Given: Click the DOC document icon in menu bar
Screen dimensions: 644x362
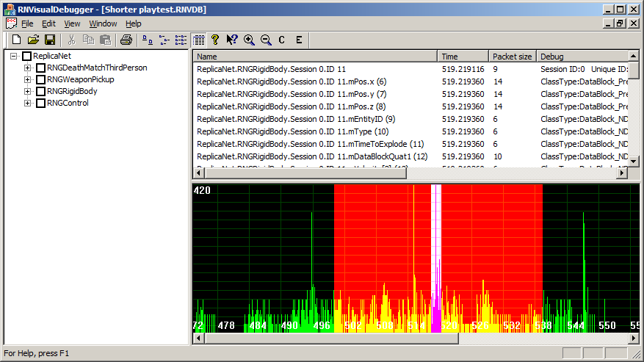Looking at the screenshot, I should click(11, 23).
